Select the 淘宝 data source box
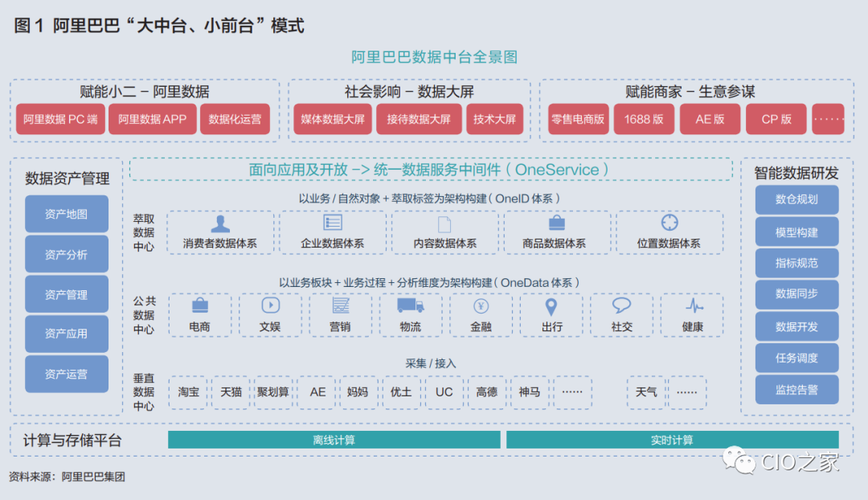 pyautogui.click(x=188, y=392)
